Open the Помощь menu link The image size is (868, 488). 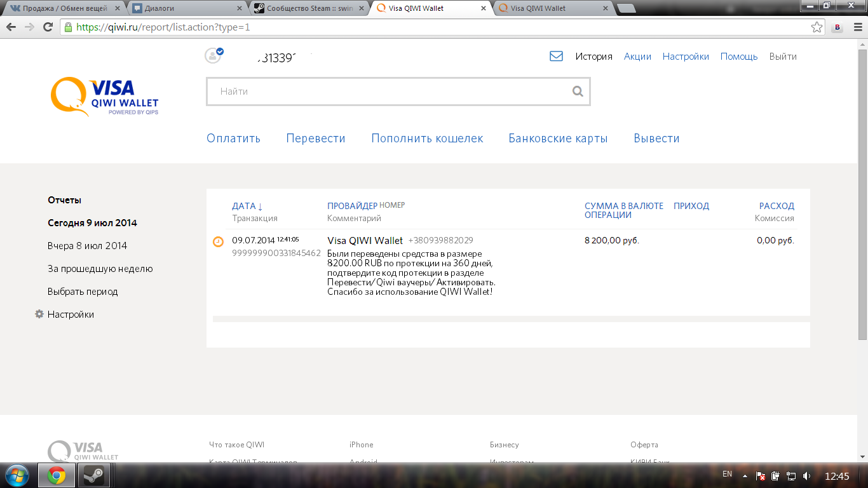739,57
